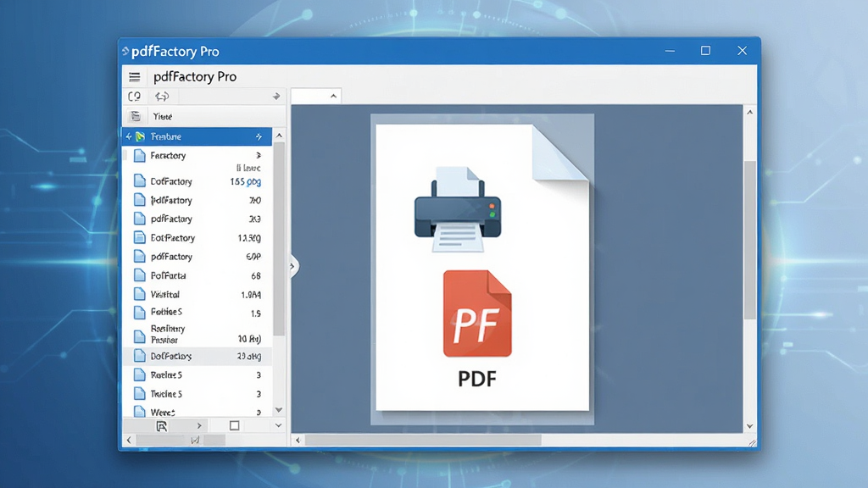
Task: Click the '1.5' value
Action: (x=256, y=313)
